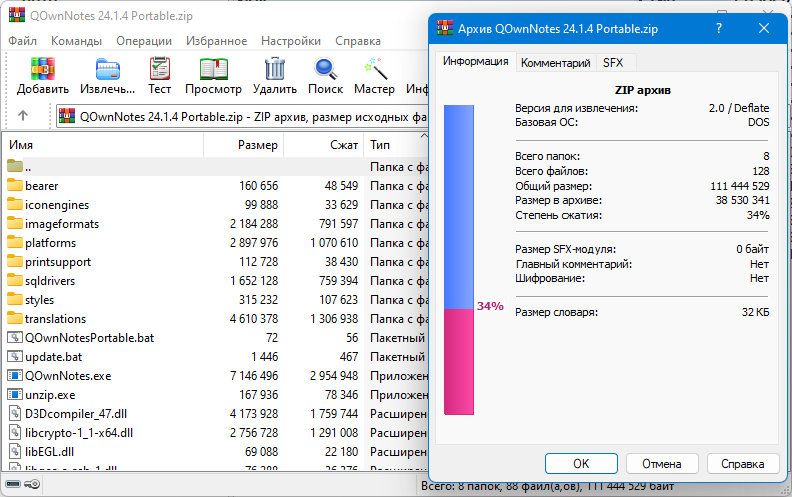Open the Операции menu

(144, 41)
